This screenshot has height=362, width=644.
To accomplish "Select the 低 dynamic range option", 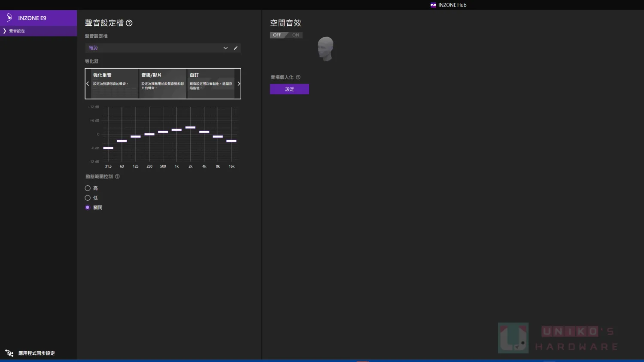I will (x=88, y=198).
